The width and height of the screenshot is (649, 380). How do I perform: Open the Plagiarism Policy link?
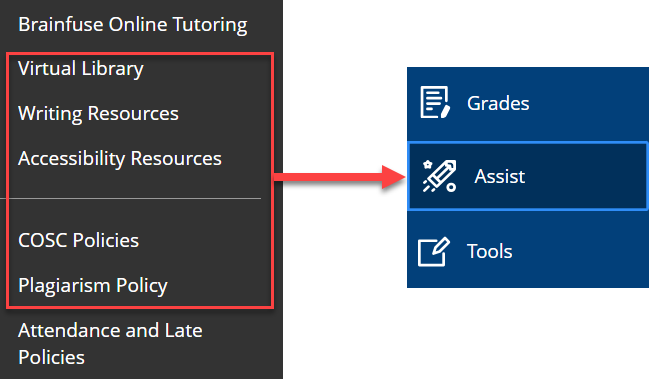(93, 286)
